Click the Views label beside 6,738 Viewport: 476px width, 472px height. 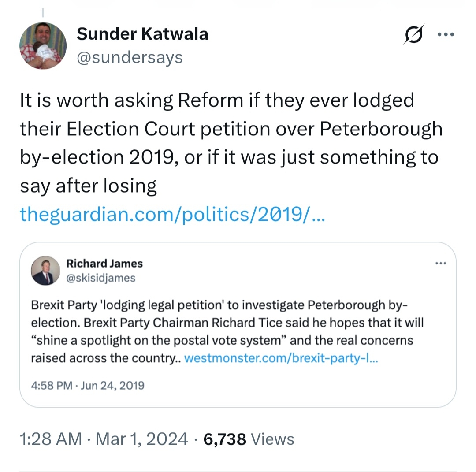(272, 439)
